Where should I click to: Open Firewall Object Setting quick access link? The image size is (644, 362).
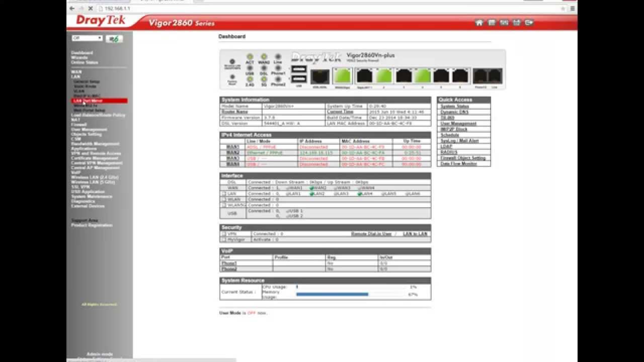point(463,158)
